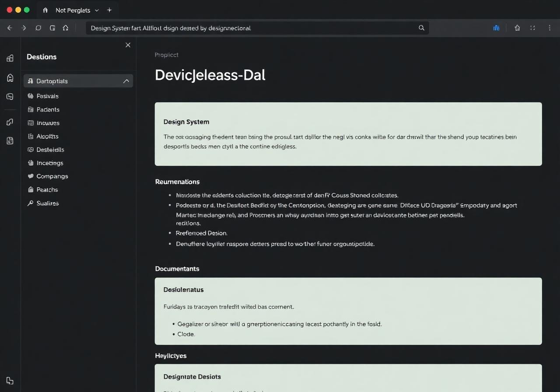The height and width of the screenshot is (392, 560).
Task: Open the third left rail icon
Action: coord(10,97)
